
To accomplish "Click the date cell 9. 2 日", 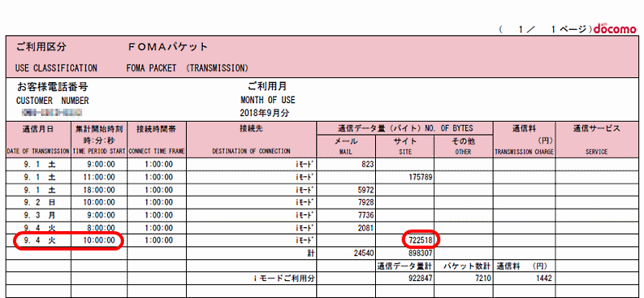I will (39, 203).
